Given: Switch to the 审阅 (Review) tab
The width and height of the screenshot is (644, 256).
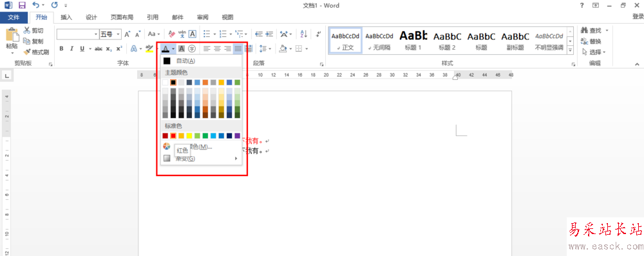Looking at the screenshot, I should pos(202,17).
